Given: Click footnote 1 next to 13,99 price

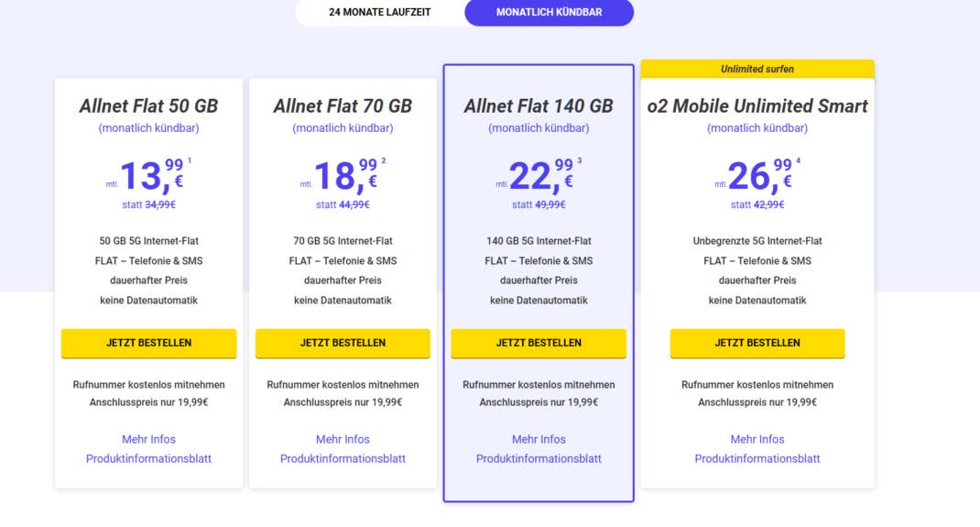Looking at the screenshot, I should (x=190, y=161).
